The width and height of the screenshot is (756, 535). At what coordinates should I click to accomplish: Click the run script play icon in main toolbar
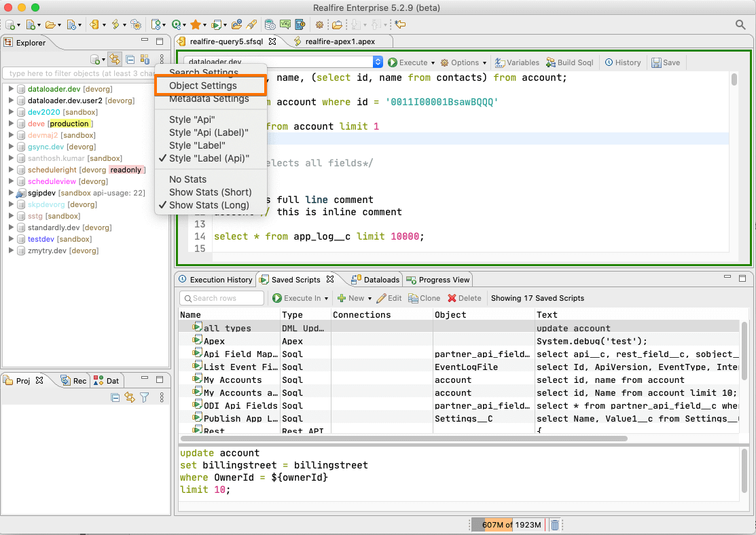pos(217,24)
